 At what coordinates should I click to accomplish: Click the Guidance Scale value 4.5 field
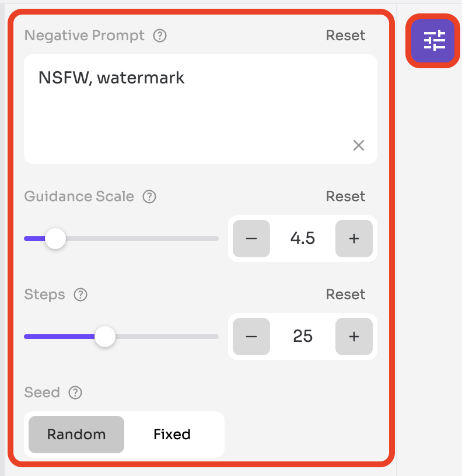pos(303,239)
